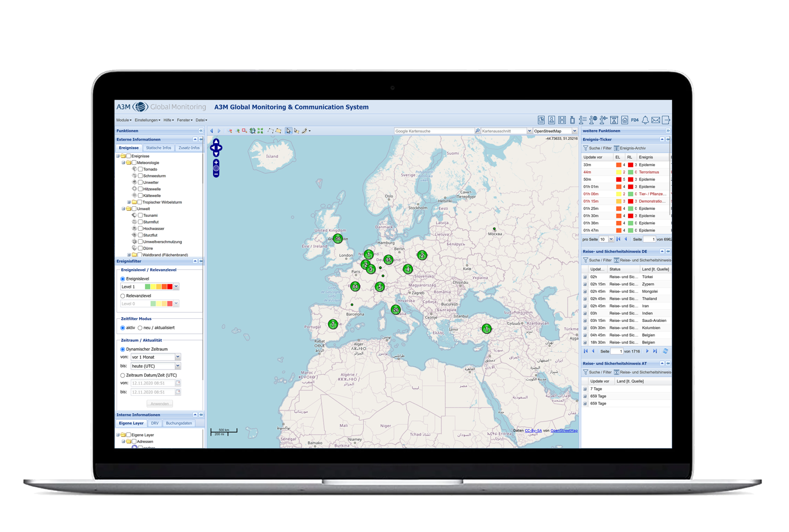Click the Ereignislevel color scale swatch
Screen dimensions: 789x532
158,287
